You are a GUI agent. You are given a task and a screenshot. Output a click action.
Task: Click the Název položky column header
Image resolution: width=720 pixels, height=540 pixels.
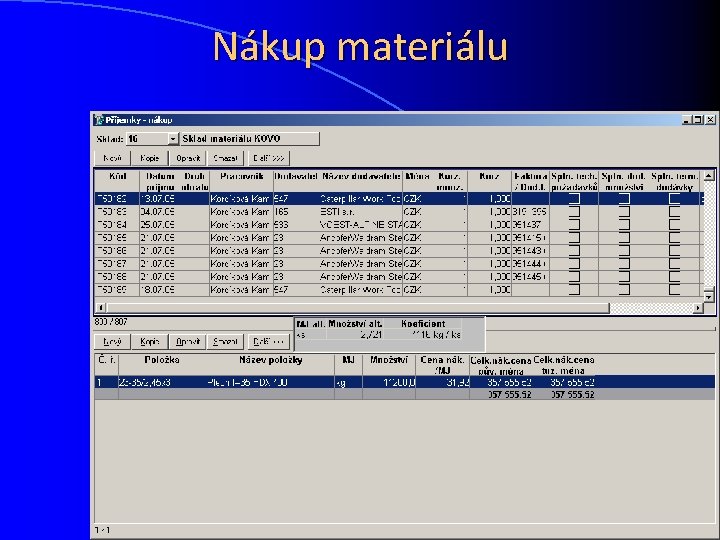(x=270, y=365)
